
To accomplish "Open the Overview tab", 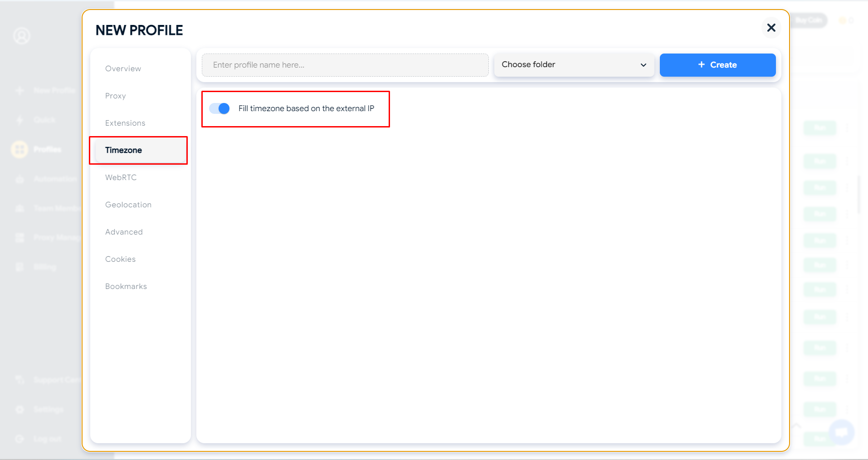I will pyautogui.click(x=123, y=69).
